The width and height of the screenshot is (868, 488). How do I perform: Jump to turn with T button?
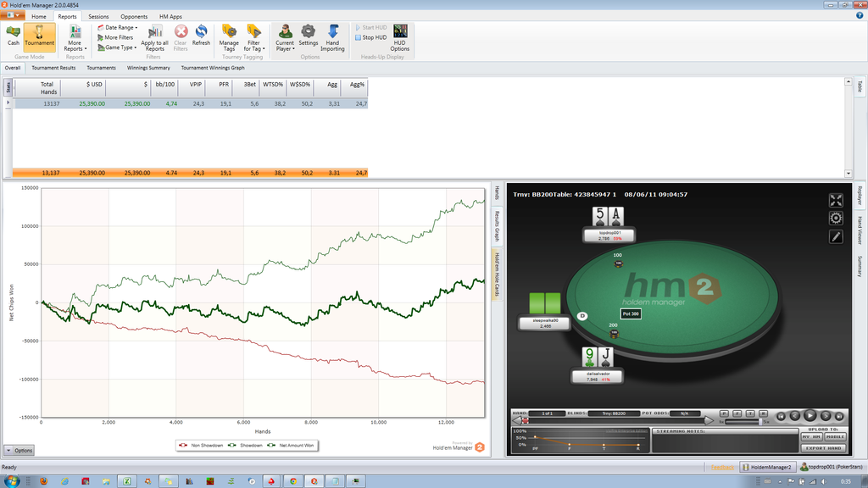coord(750,413)
